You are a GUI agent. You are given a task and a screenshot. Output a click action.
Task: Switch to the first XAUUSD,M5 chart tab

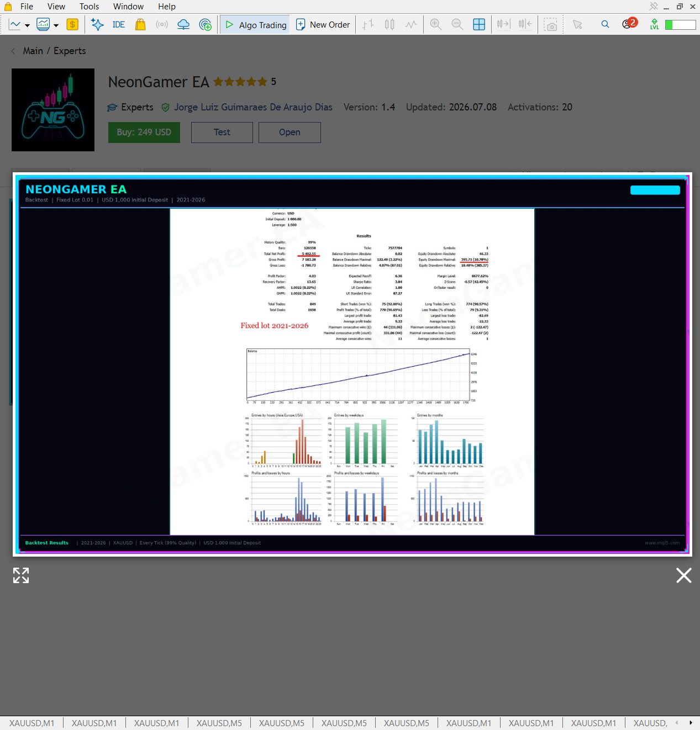(219, 723)
